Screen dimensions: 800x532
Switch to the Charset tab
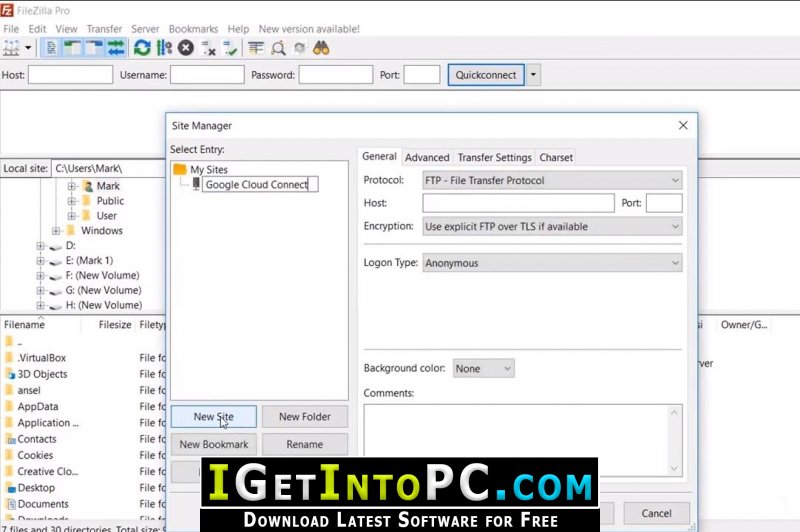(556, 158)
